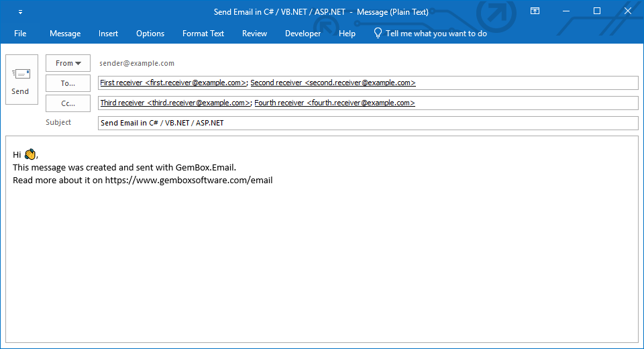This screenshot has height=349, width=644.
Task: Select the Developer ribbon tab
Action: coord(303,34)
